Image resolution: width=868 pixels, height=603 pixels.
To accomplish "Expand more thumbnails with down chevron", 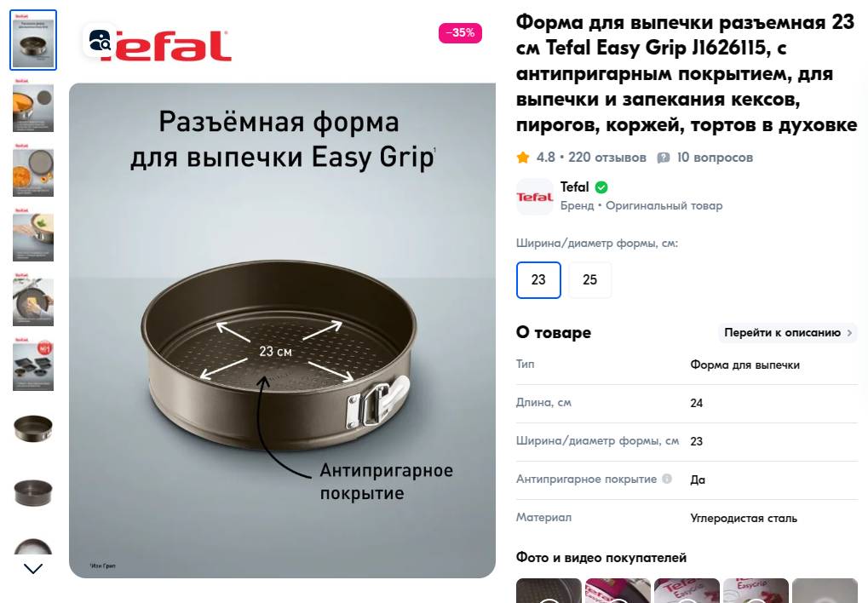I will point(33,569).
